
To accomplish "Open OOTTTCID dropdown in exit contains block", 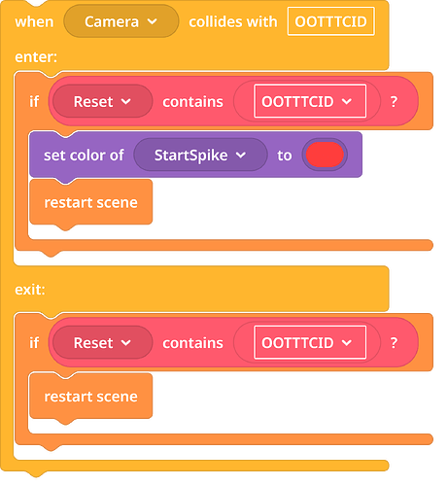I will [x=310, y=342].
